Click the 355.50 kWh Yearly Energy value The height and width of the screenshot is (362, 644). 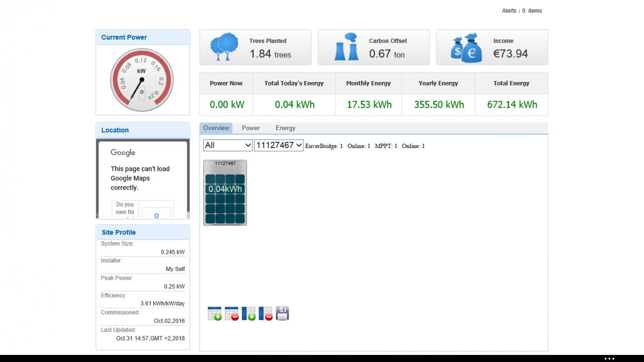pyautogui.click(x=439, y=105)
